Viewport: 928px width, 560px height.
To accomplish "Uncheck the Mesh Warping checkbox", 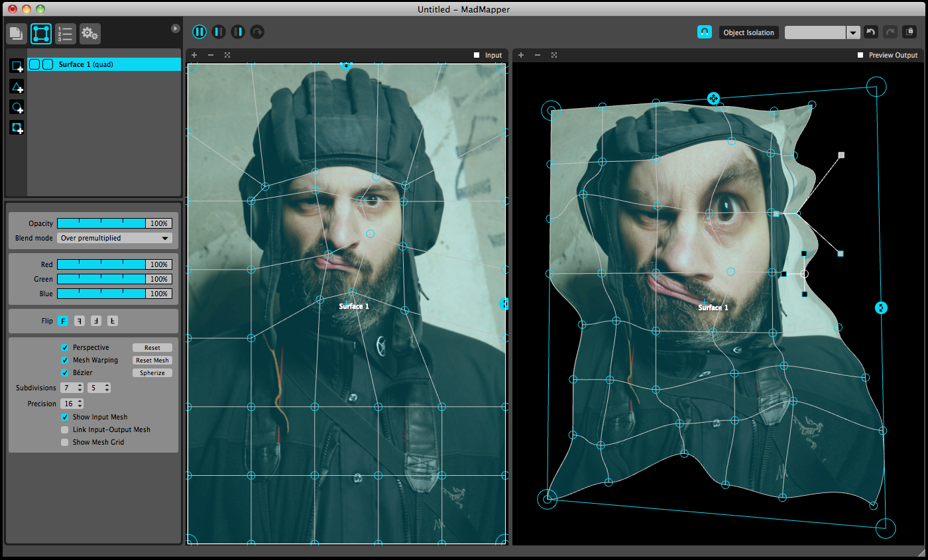I will [x=65, y=361].
